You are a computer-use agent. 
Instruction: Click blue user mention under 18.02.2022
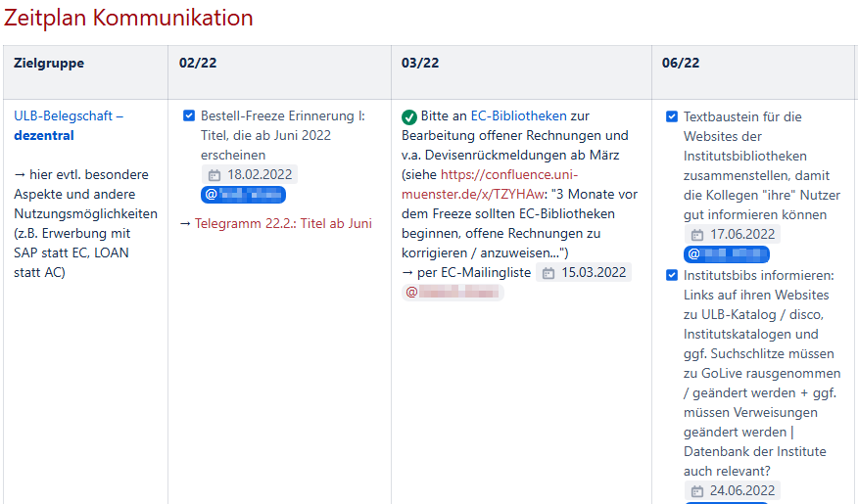[x=243, y=195]
